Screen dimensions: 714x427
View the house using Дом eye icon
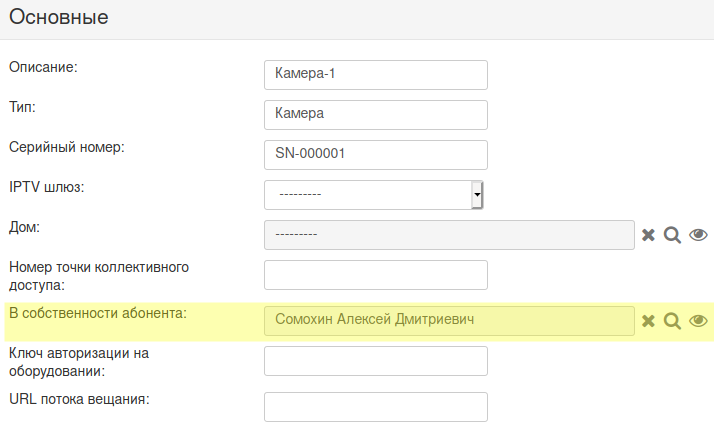click(698, 235)
